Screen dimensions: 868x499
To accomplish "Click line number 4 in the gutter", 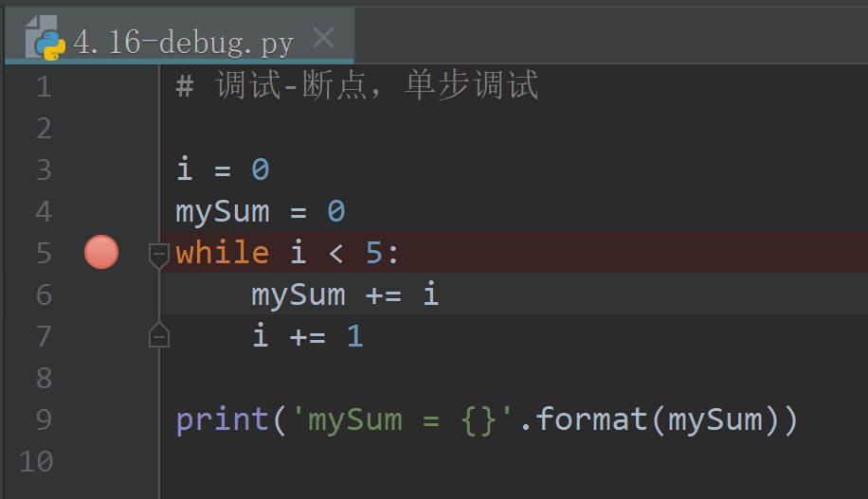I will 44,212.
